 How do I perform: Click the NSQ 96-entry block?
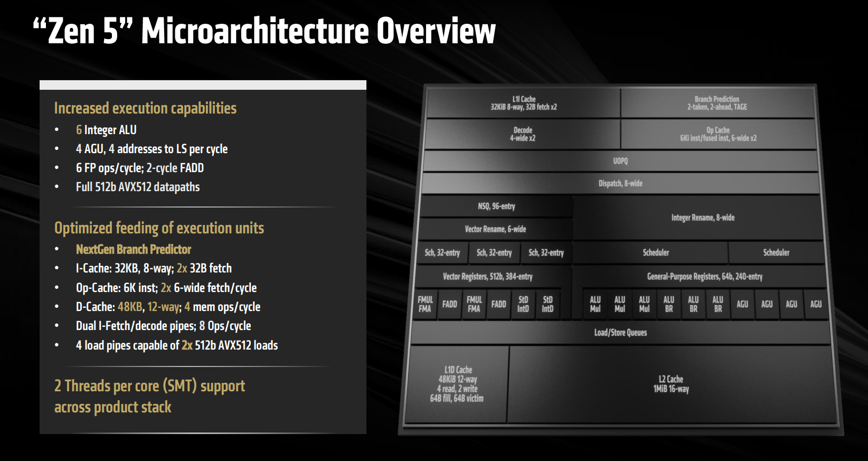496,206
